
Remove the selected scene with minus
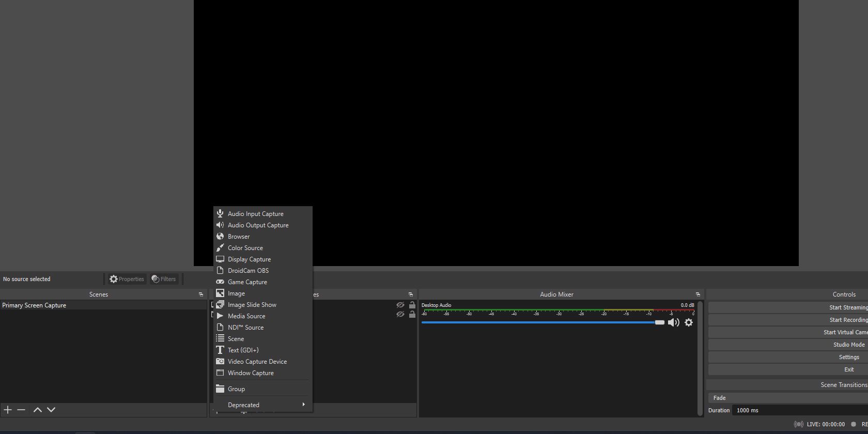point(21,410)
